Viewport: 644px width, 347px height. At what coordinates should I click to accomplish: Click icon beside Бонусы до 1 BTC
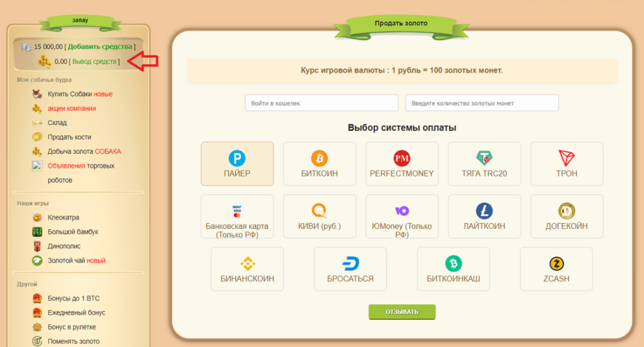37,299
